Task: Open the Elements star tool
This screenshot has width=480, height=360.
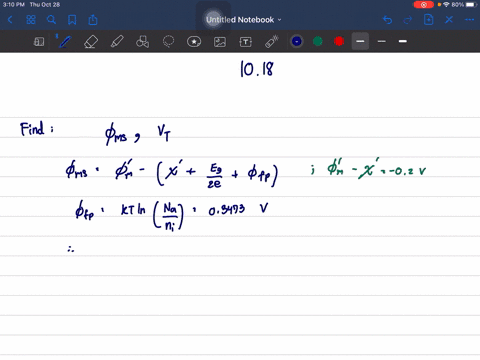Action: pos(194,42)
